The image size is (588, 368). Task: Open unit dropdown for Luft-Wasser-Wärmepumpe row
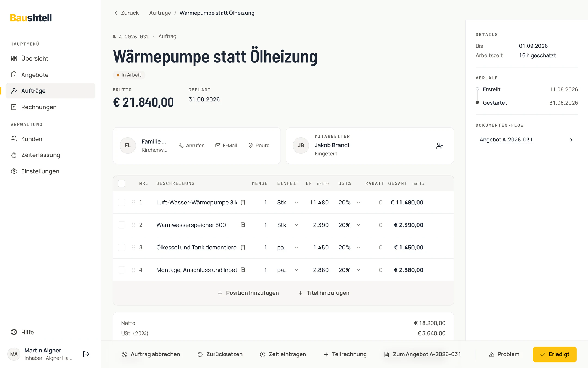pyautogui.click(x=288, y=203)
